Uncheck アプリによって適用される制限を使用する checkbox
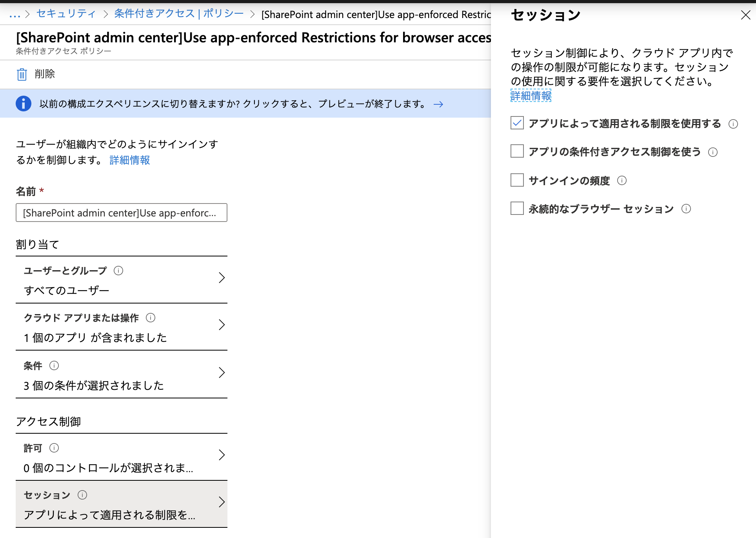The image size is (756, 538). tap(517, 123)
